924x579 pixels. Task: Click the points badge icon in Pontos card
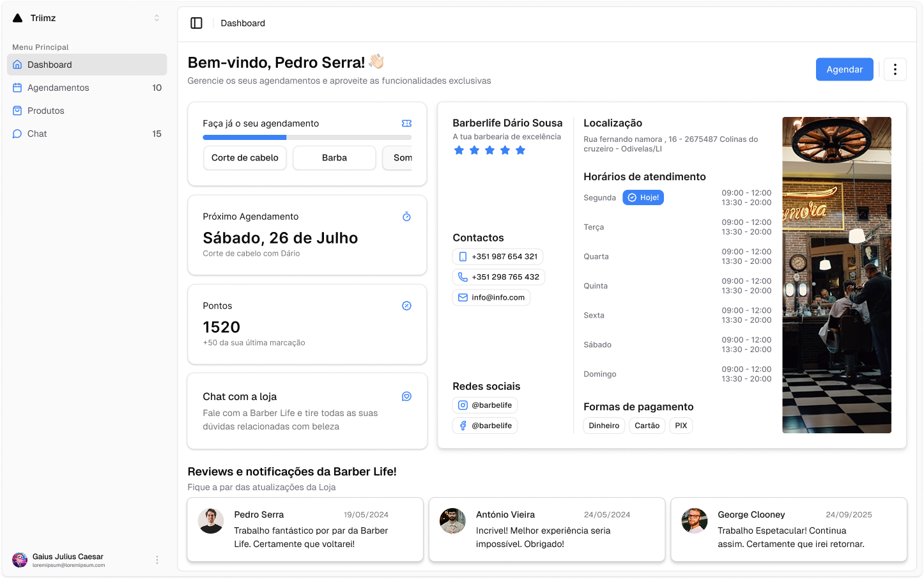pos(406,306)
